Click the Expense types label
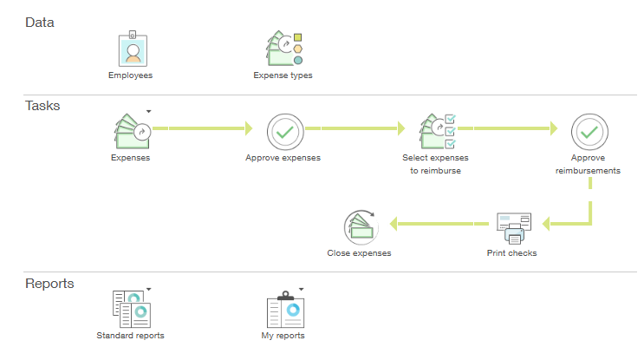644x360 pixels. pos(283,75)
